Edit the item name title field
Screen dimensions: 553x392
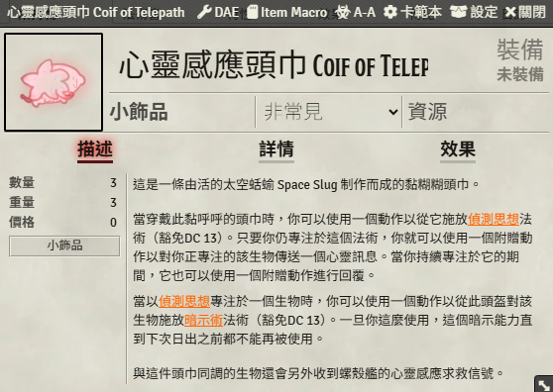coord(274,65)
